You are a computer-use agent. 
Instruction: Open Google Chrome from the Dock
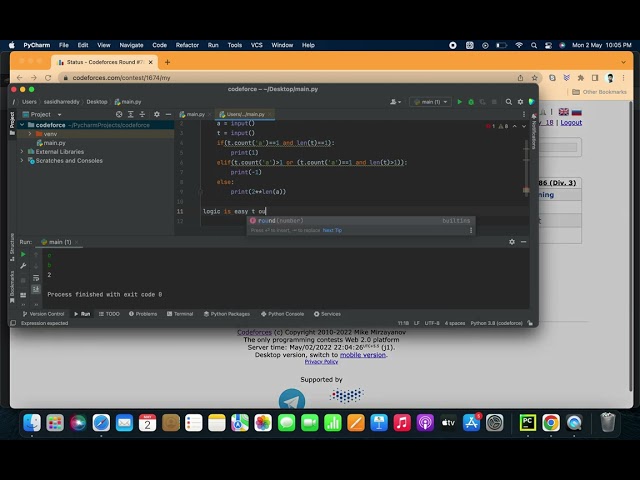coord(551,423)
